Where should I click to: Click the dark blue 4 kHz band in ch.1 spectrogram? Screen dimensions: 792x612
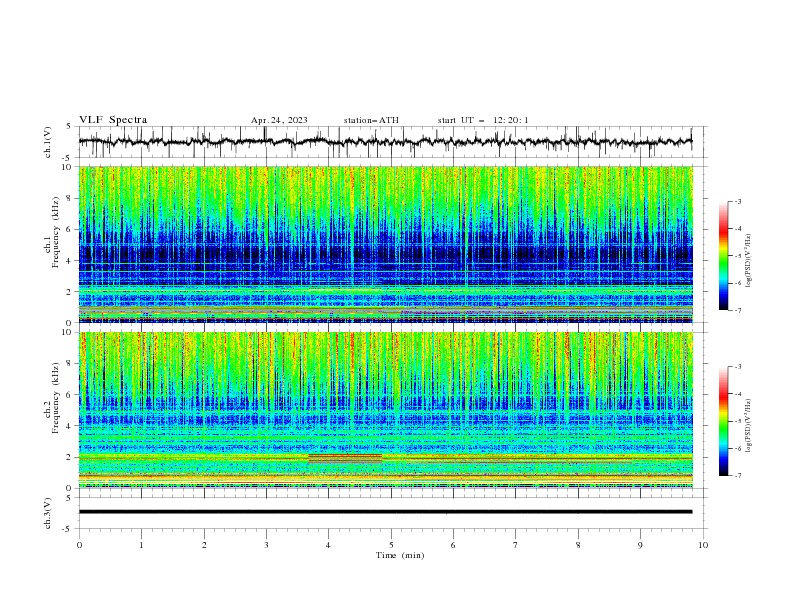coord(385,252)
